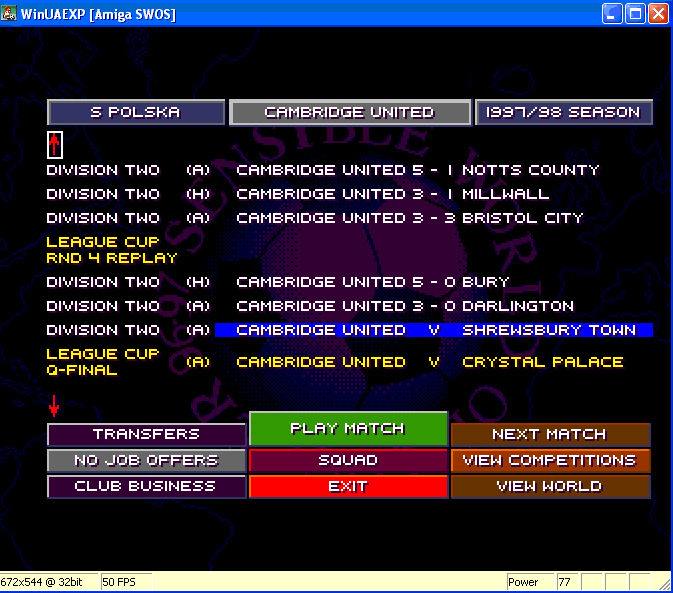Click the WinUAE title bar icon
673x593 pixels.
(x=10, y=13)
